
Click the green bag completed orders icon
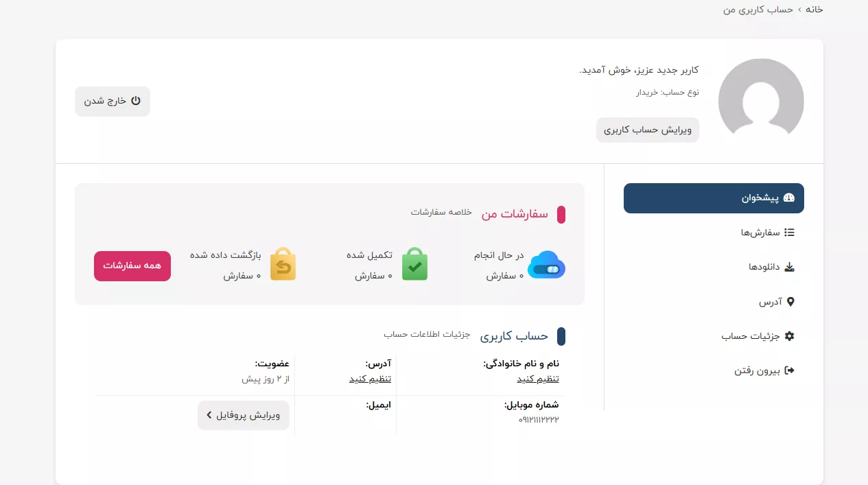point(414,264)
